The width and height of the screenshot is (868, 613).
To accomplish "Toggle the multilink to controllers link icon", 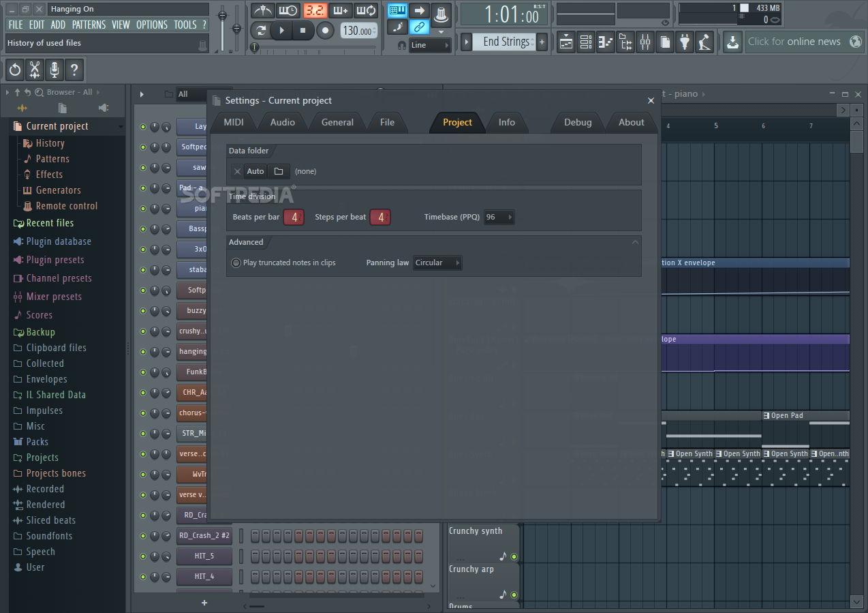I will (420, 27).
